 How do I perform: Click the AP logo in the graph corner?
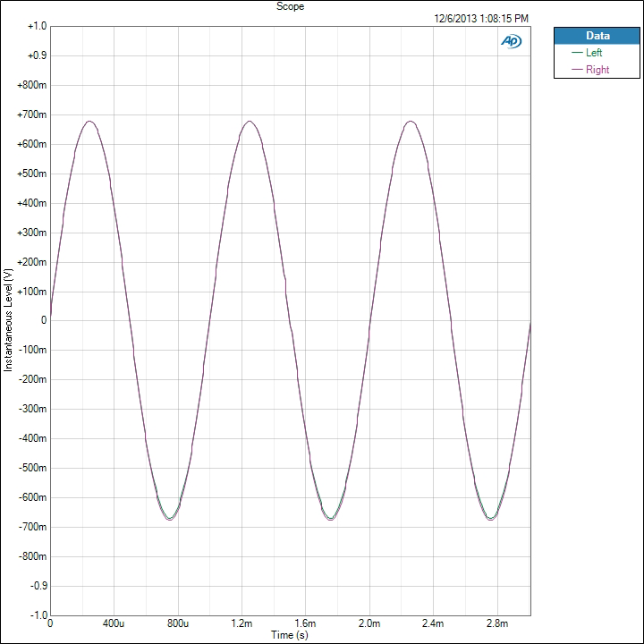coord(512,41)
